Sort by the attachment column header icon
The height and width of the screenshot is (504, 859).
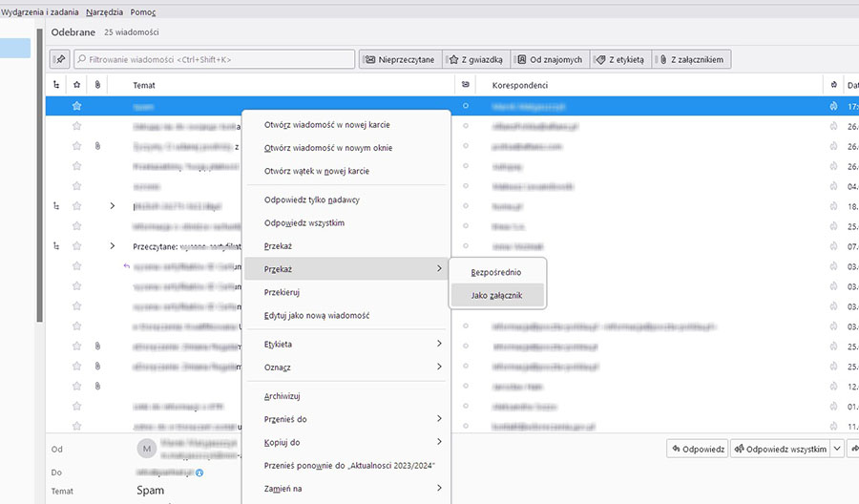click(x=97, y=85)
